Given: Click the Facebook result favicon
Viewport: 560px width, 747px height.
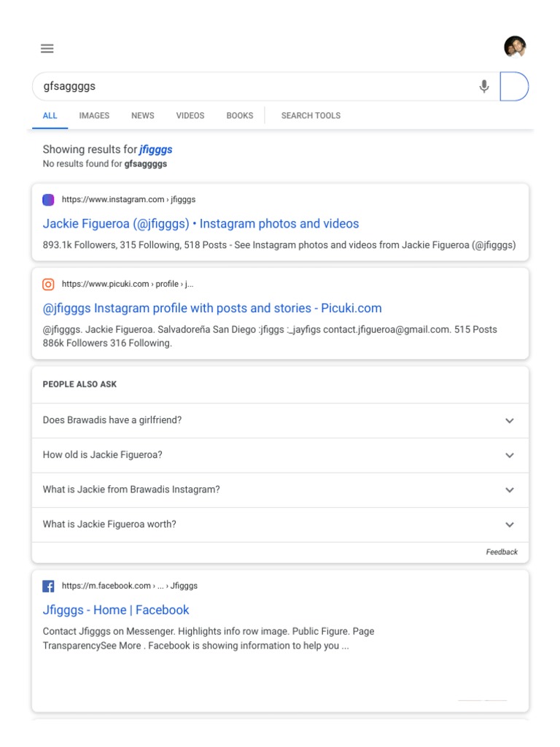Looking at the screenshot, I should [x=49, y=586].
